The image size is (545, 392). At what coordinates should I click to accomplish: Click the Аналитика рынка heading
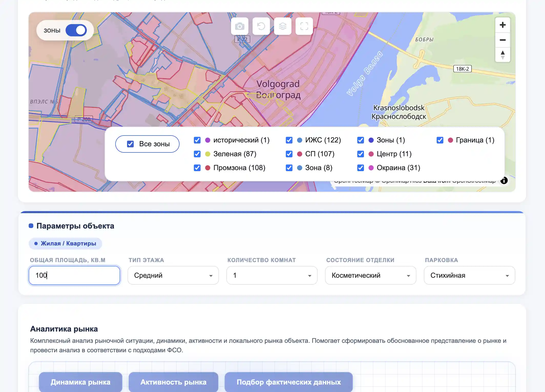(64, 329)
